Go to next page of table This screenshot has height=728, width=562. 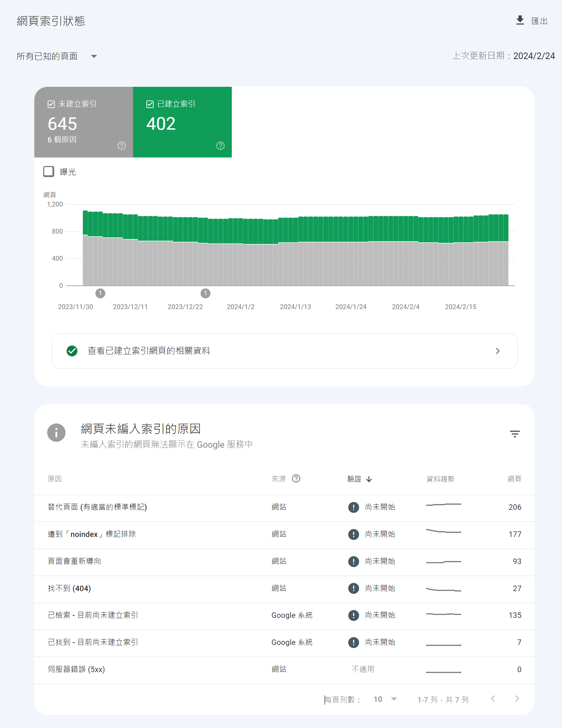coord(517,699)
